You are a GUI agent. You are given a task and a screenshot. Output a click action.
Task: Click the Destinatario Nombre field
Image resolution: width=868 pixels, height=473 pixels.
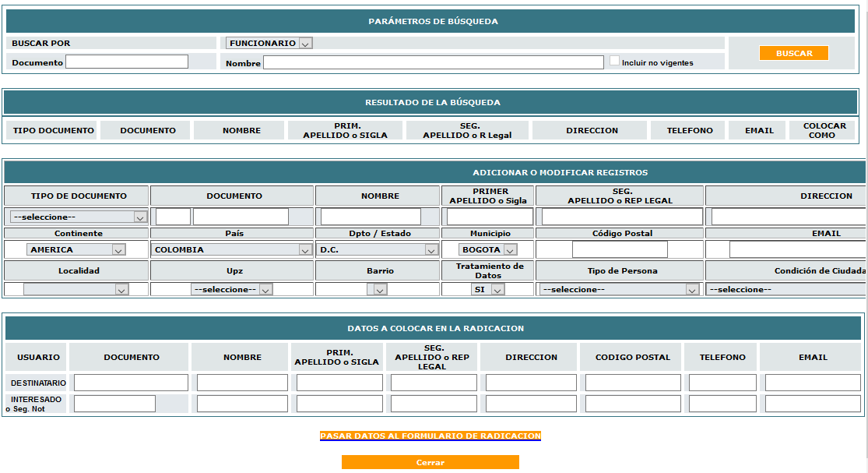[242, 383]
